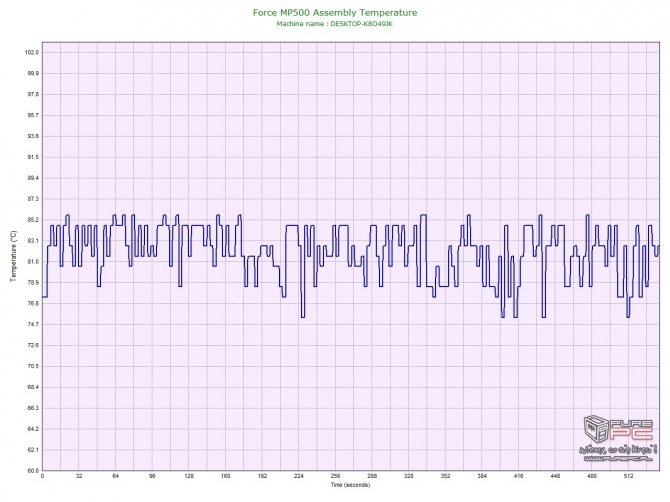
Task: Click the 320 seconds time axis tick
Action: coord(408,476)
